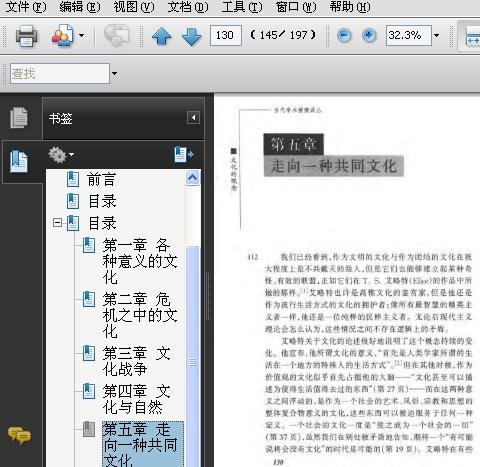480x467 pixels.
Task: Open the 查找 search options dropdown
Action: coord(114,73)
